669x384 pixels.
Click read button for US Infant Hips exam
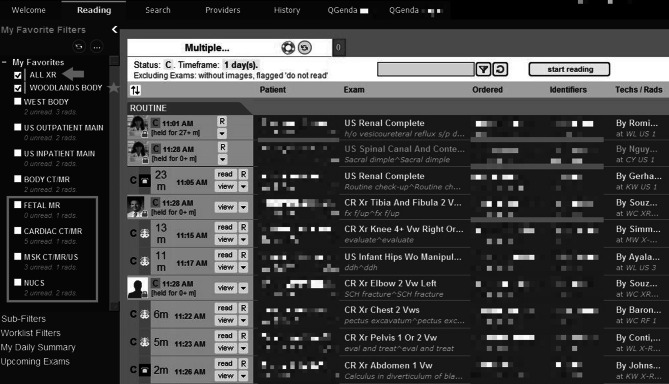click(225, 255)
